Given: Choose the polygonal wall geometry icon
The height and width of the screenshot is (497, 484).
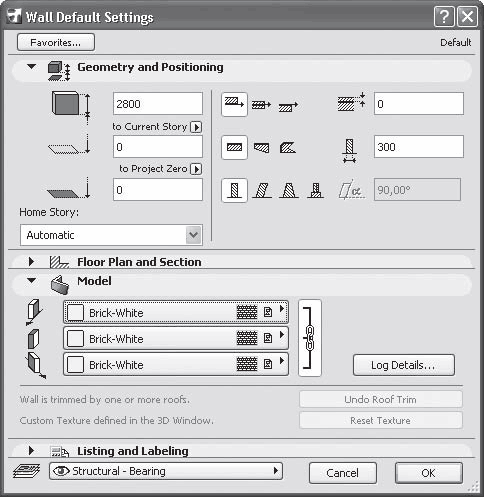Looking at the screenshot, I should [288, 147].
